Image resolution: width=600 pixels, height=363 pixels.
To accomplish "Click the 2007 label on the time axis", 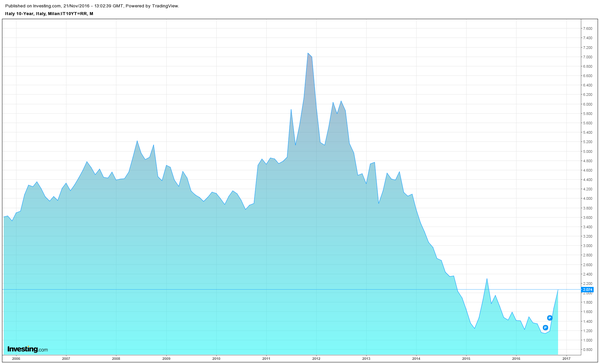I will click(66, 358).
